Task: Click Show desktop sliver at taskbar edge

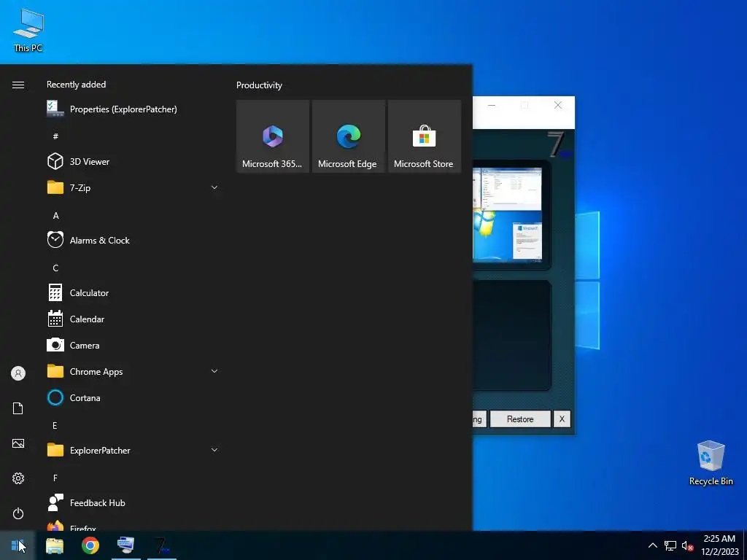Action: coord(745,545)
